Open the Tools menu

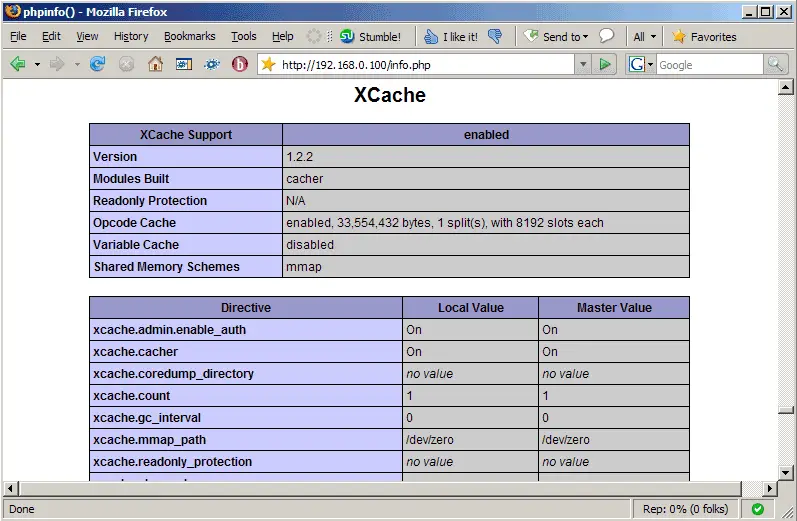[x=244, y=36]
